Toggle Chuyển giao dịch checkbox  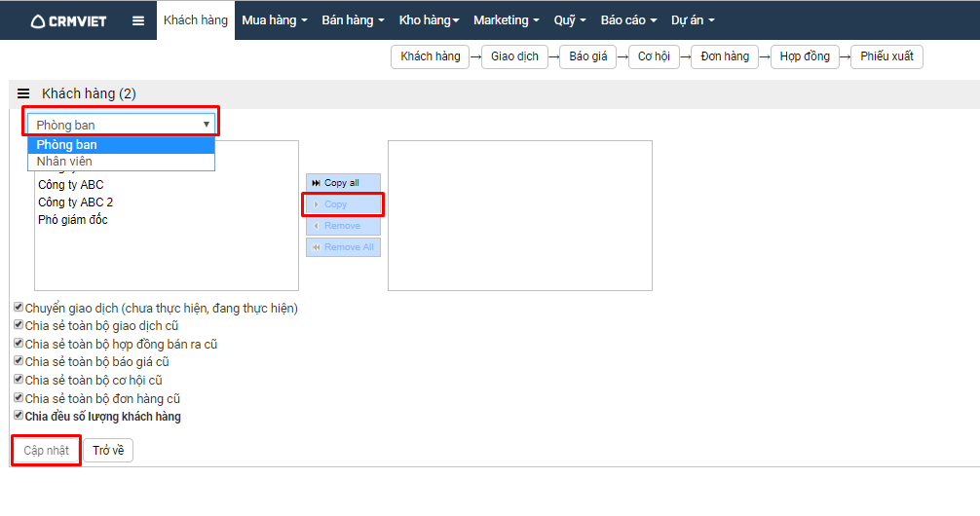(19, 308)
